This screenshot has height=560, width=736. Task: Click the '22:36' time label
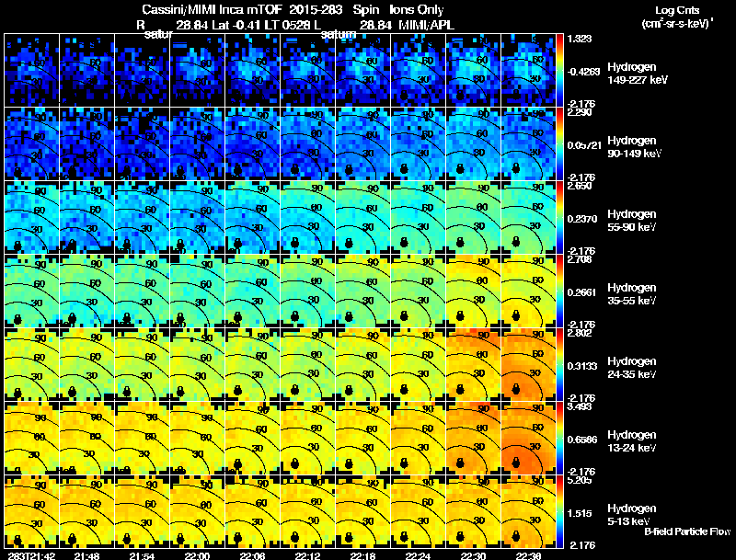[x=528, y=555]
